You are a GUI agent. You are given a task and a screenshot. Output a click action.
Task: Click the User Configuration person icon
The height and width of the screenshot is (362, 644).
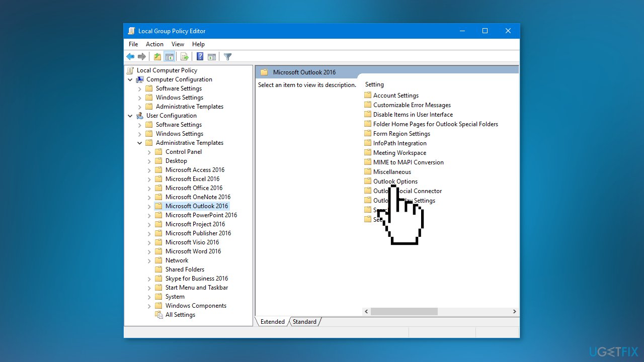coord(140,116)
